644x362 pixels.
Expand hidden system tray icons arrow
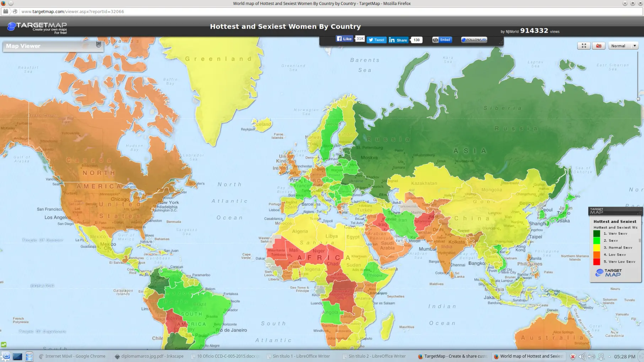click(x=610, y=357)
